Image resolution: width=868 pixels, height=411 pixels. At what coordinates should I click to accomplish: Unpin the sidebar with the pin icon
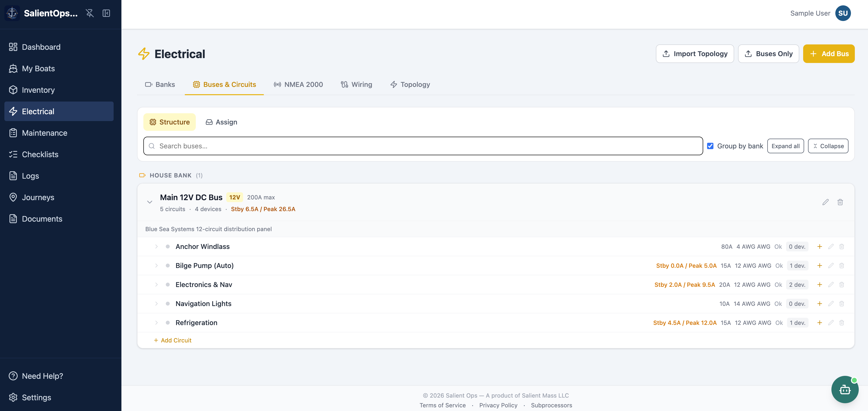(90, 13)
